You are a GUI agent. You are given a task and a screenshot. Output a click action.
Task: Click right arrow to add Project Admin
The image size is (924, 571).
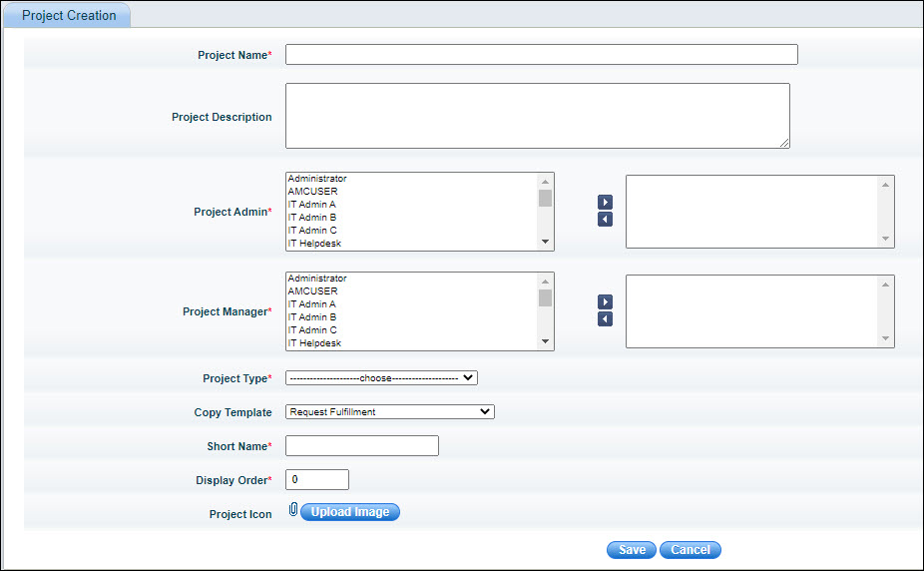pos(605,203)
